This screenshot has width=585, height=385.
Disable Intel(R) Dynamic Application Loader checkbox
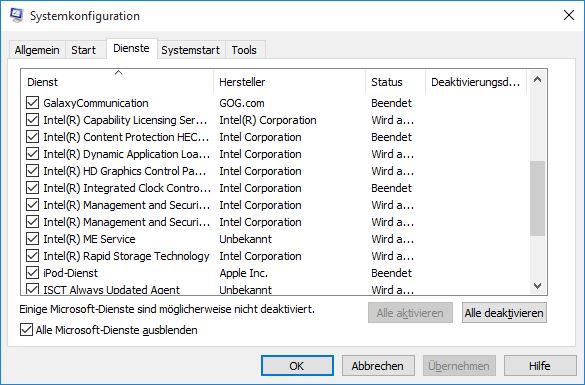click(x=32, y=154)
